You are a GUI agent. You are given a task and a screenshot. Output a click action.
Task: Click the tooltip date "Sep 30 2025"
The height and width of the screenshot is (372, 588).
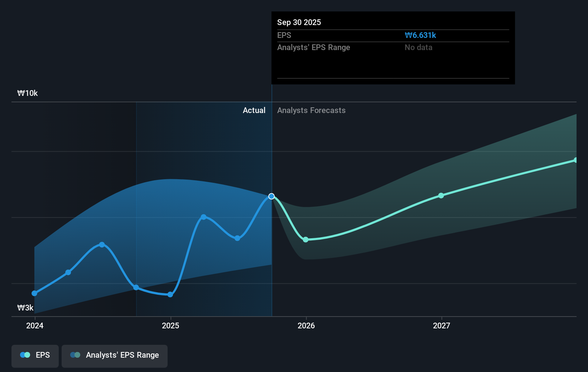pos(299,22)
